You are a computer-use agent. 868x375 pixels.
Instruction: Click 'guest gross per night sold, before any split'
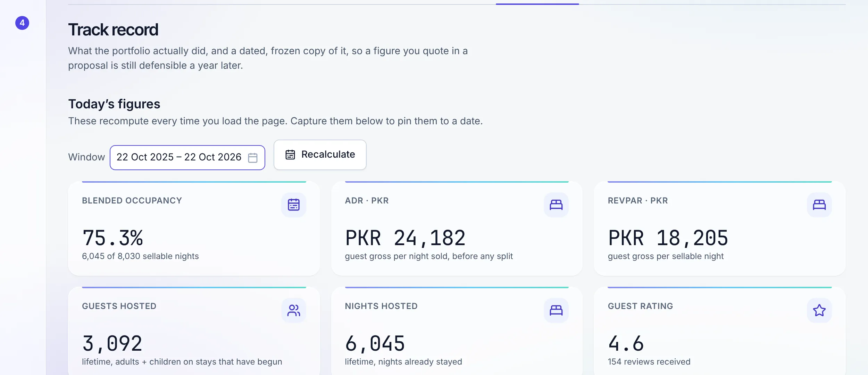pos(429,256)
